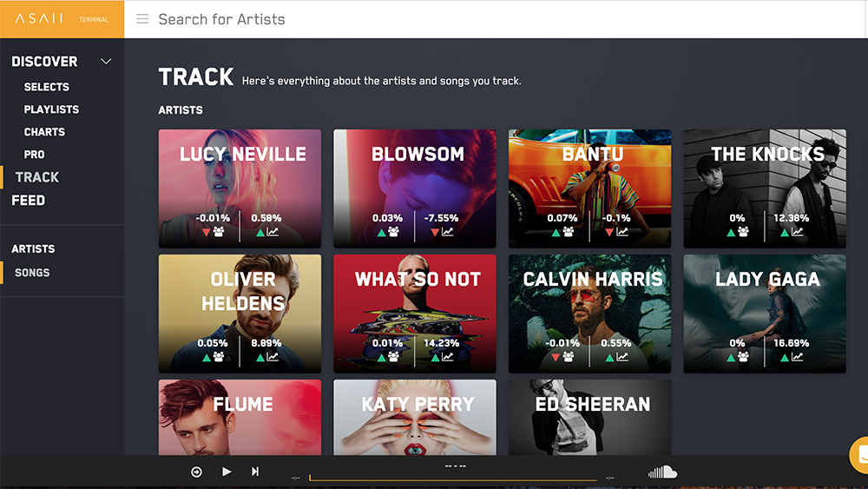Open Selects in sidebar
Viewport: 868px width, 489px height.
click(x=47, y=87)
